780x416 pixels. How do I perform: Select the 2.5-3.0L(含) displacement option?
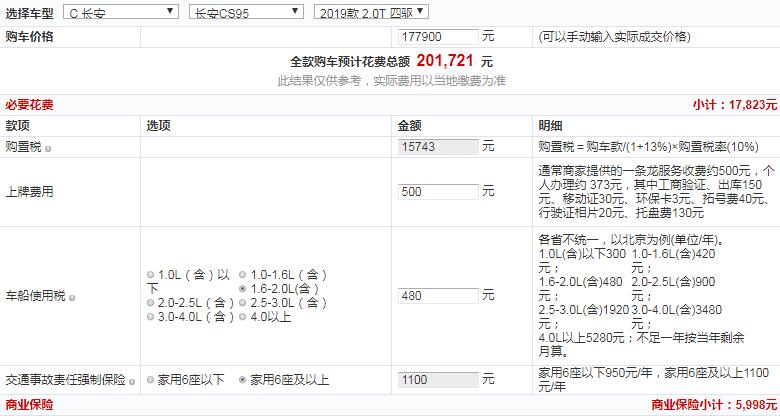pos(242,303)
